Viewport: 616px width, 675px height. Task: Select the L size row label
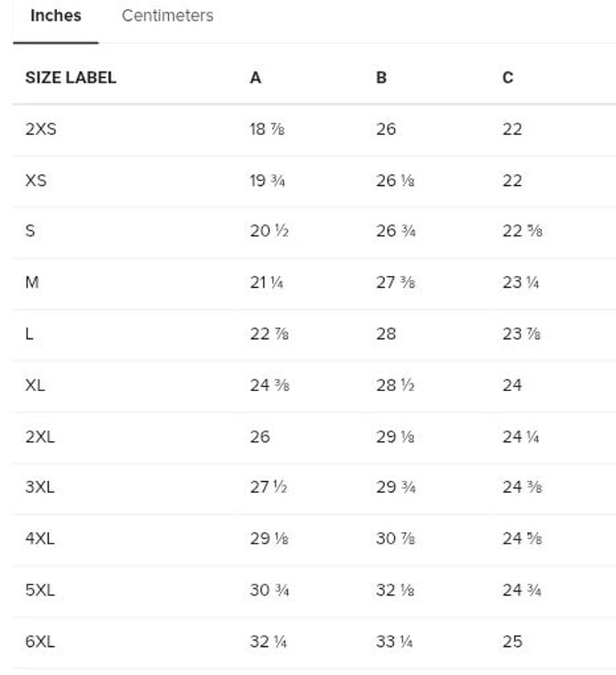pyautogui.click(x=30, y=333)
